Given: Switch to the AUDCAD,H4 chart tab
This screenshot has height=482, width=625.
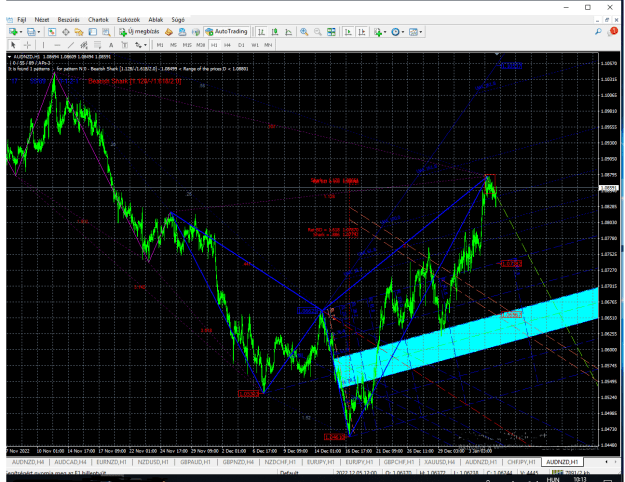Looking at the screenshot, I should point(70,462).
